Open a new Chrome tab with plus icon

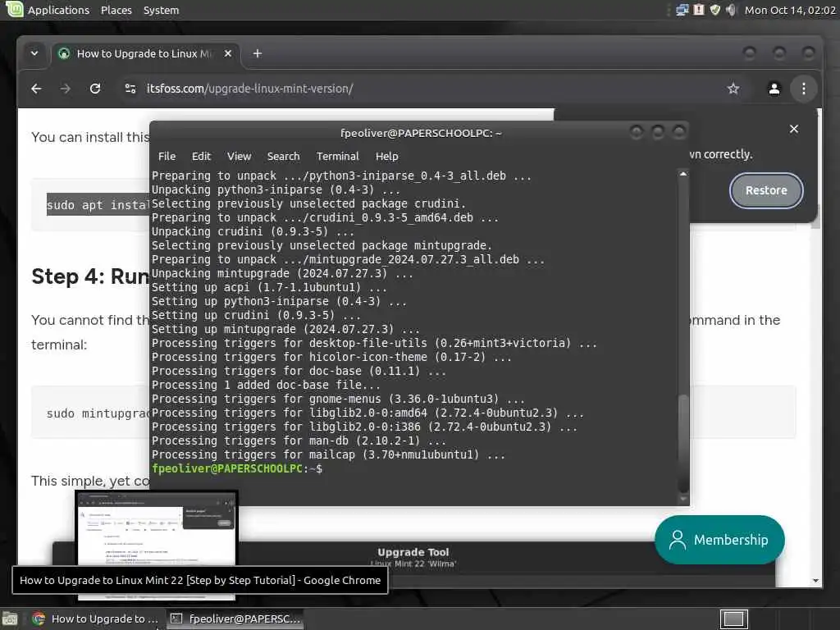[x=257, y=53]
